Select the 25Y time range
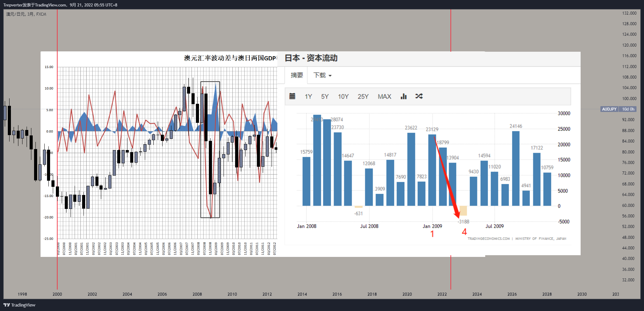Image resolution: width=644 pixels, height=311 pixels. [363, 97]
